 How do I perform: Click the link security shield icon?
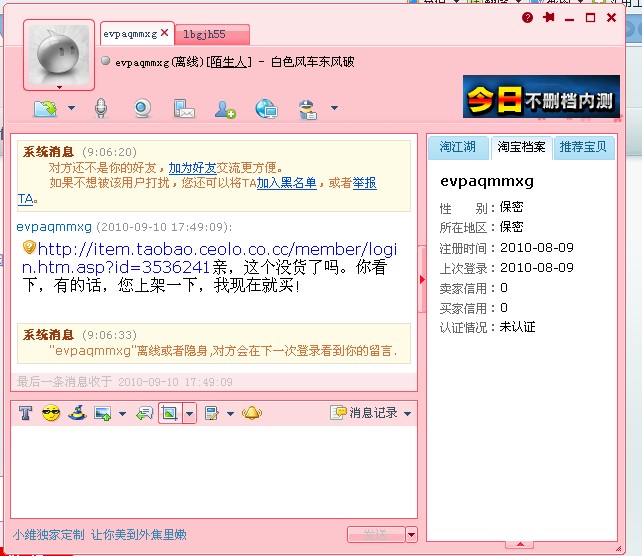29,247
